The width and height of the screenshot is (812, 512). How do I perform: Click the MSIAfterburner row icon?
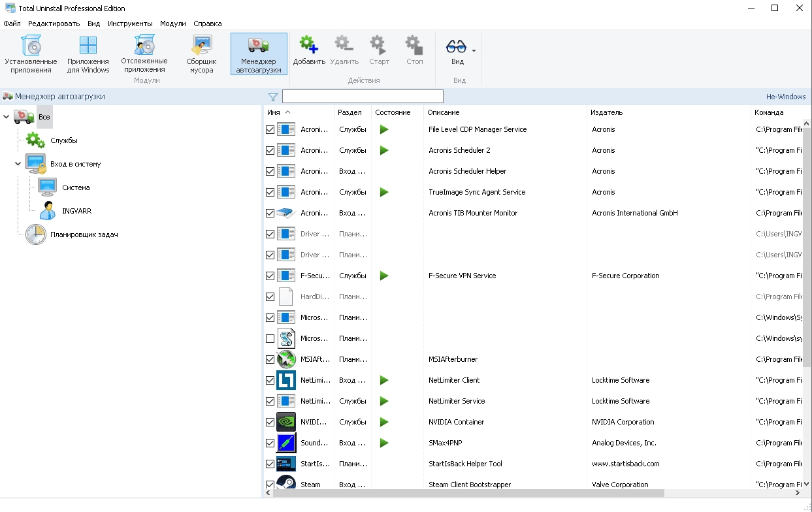(286, 359)
